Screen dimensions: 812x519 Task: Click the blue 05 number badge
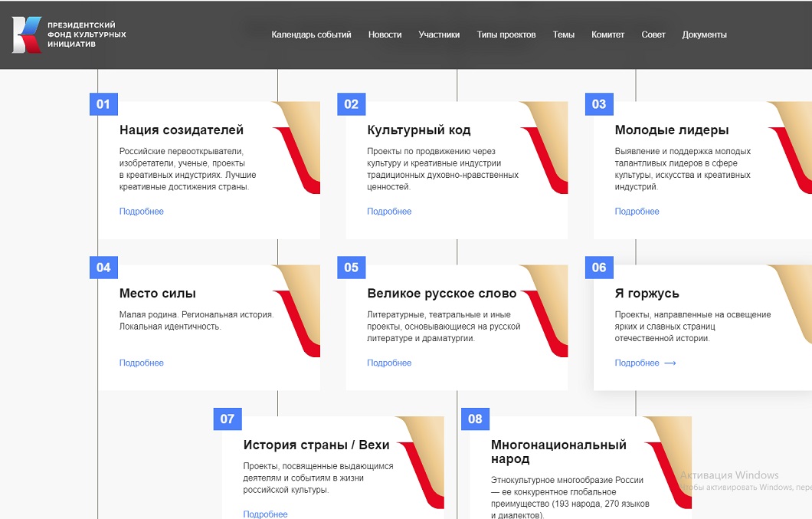point(351,268)
